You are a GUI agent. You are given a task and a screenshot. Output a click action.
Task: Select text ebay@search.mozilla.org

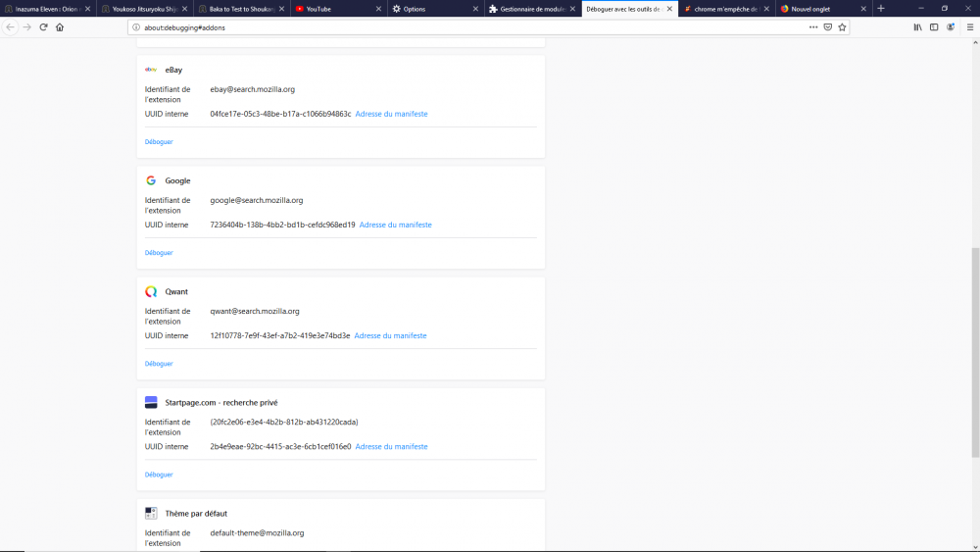click(x=253, y=89)
